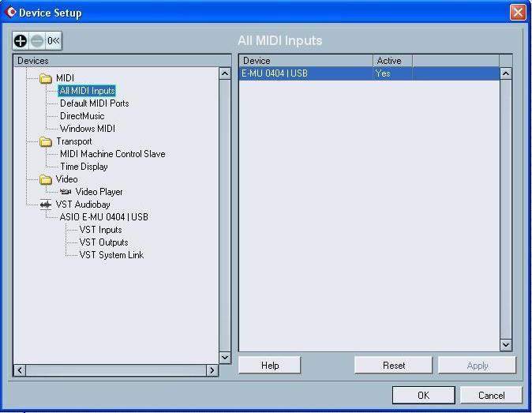Click the Video Player camera icon
Viewport: 532px width, 413px height.
coord(66,192)
